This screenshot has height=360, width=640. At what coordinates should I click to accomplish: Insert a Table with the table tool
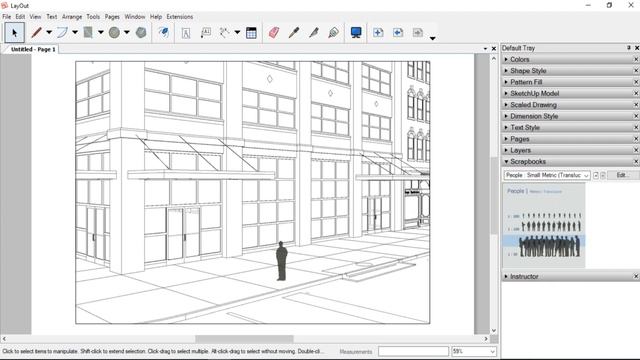point(251,33)
